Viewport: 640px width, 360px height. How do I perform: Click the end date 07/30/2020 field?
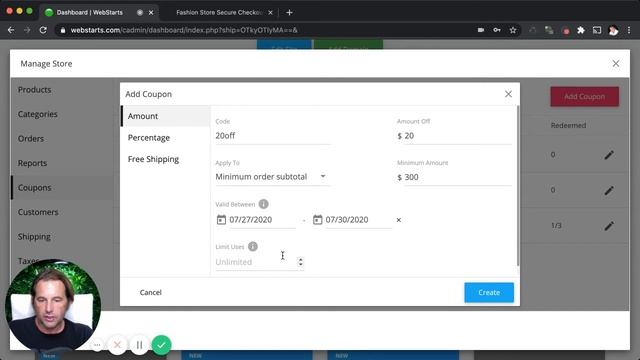point(358,220)
